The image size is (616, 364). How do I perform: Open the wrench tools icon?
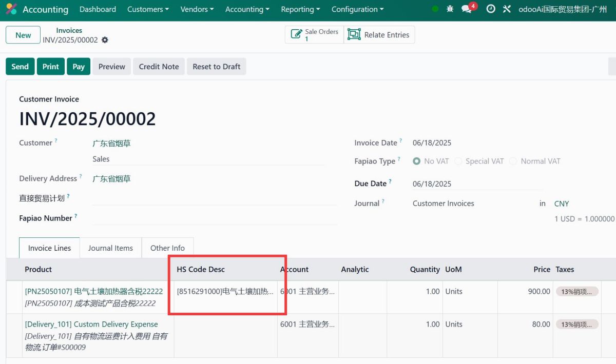507,9
